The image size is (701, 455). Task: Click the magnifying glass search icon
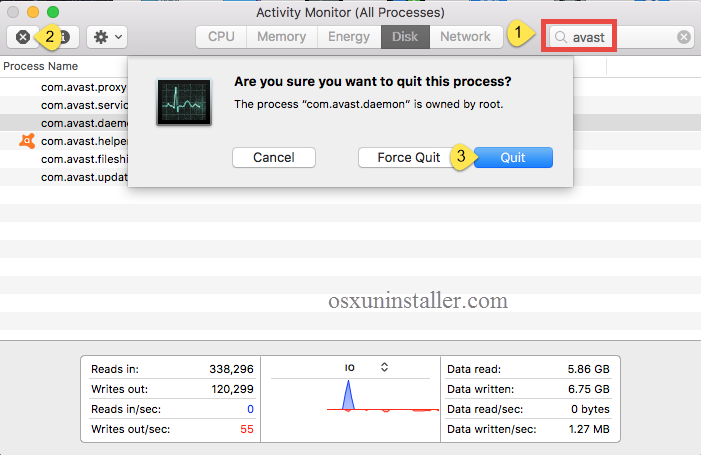click(561, 37)
